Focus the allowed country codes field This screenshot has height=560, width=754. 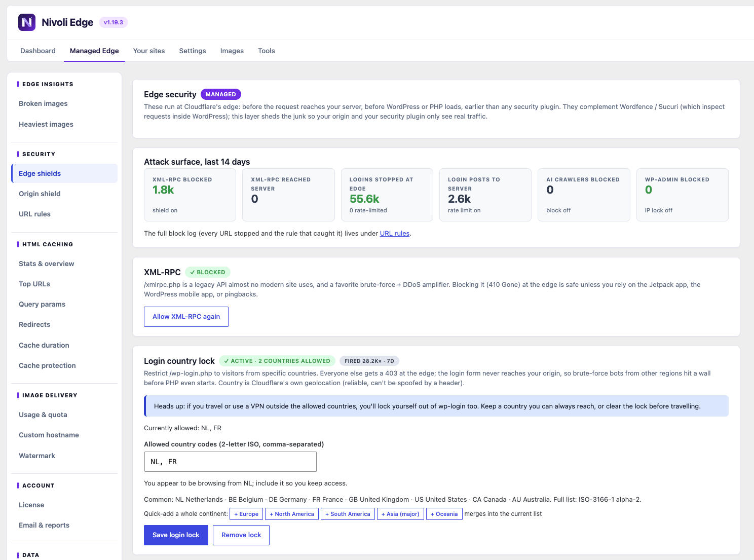tap(230, 462)
